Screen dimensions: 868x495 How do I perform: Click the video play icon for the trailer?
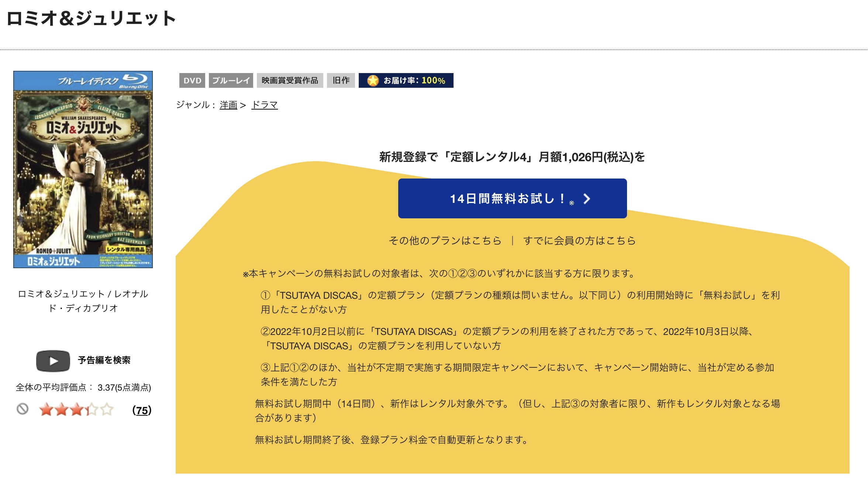[53, 361]
